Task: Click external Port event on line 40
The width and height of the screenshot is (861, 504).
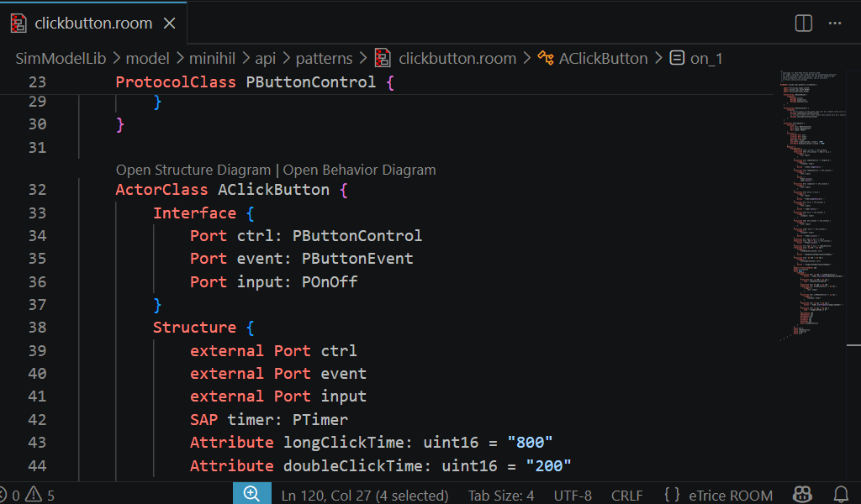Action: tap(277, 374)
